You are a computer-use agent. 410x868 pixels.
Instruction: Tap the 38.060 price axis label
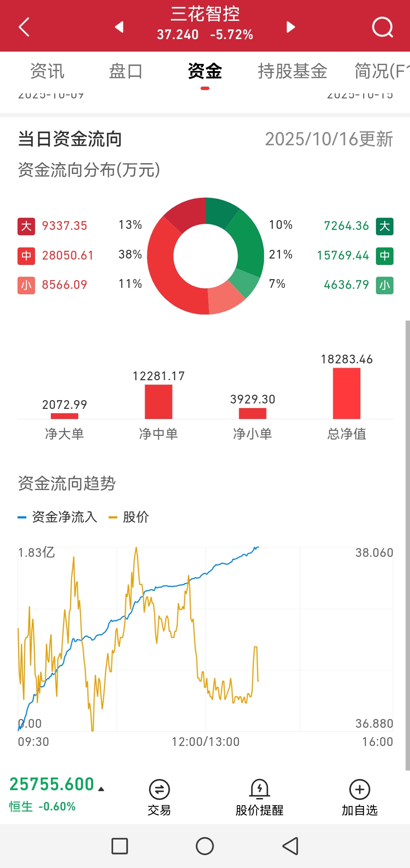(374, 553)
